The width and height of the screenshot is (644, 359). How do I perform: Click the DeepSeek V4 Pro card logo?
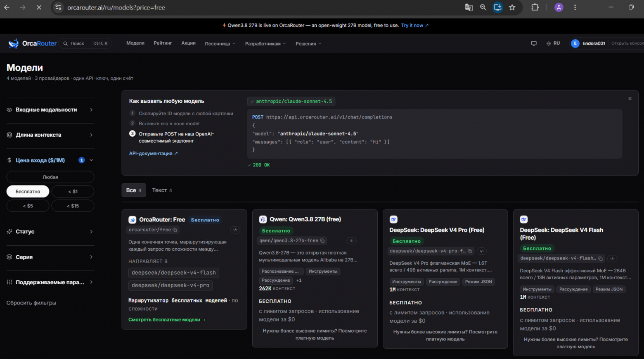pos(393,219)
